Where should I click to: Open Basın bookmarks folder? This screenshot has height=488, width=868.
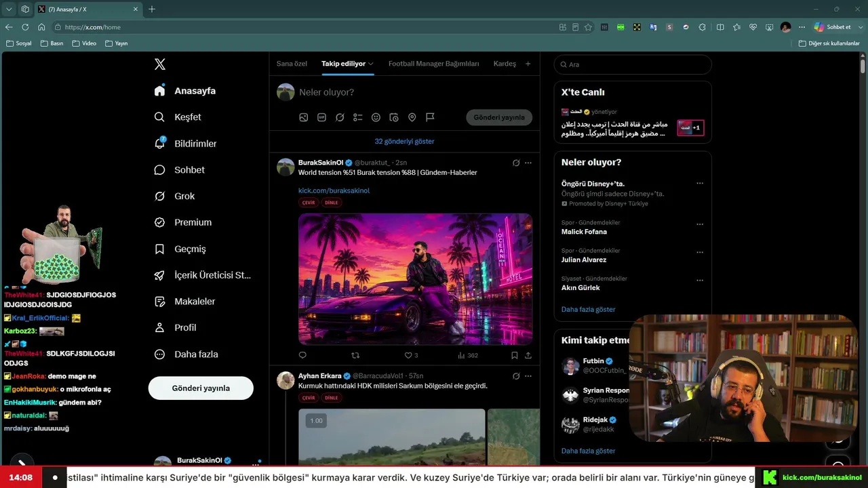(x=52, y=43)
